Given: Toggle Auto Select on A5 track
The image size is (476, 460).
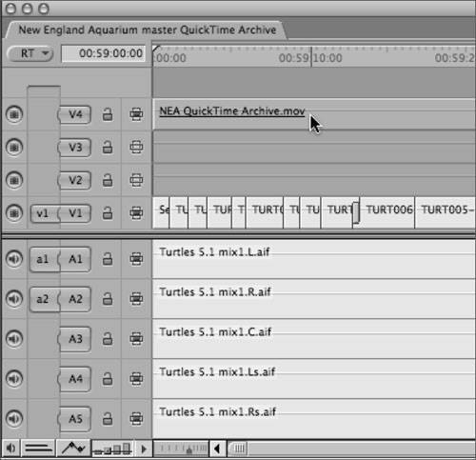Looking at the screenshot, I should point(136,419).
